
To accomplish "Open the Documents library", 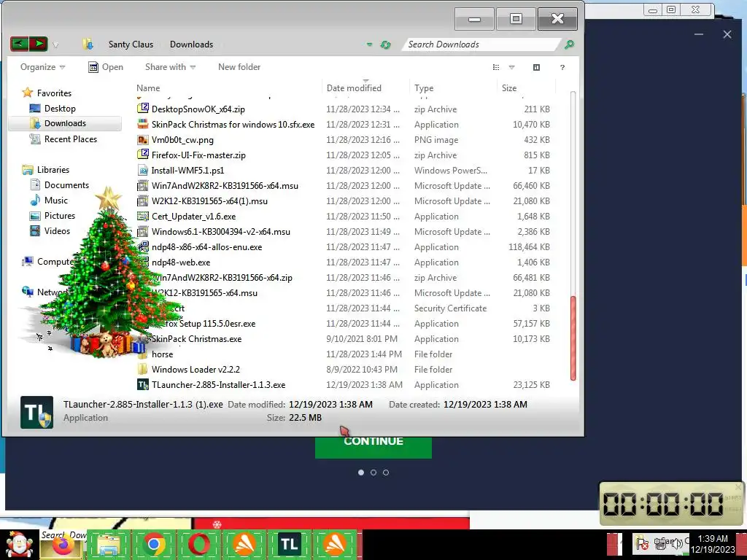I will click(66, 184).
